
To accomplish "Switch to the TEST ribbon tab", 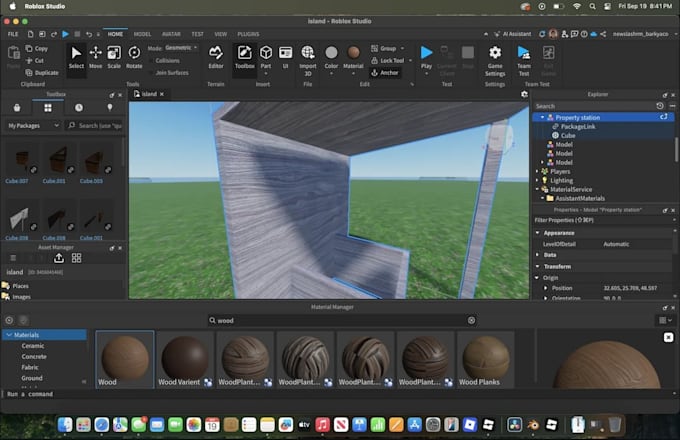I will point(197,34).
